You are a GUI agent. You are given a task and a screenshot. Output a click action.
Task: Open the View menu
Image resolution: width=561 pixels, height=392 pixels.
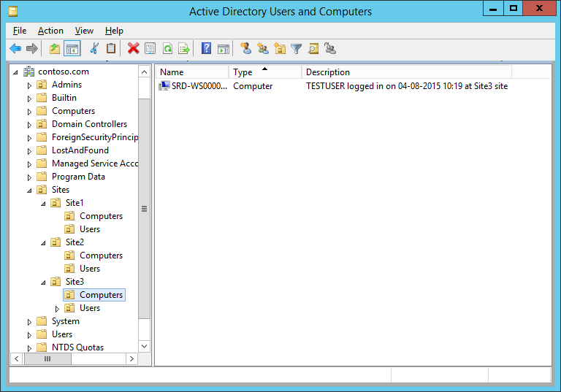[x=84, y=31]
